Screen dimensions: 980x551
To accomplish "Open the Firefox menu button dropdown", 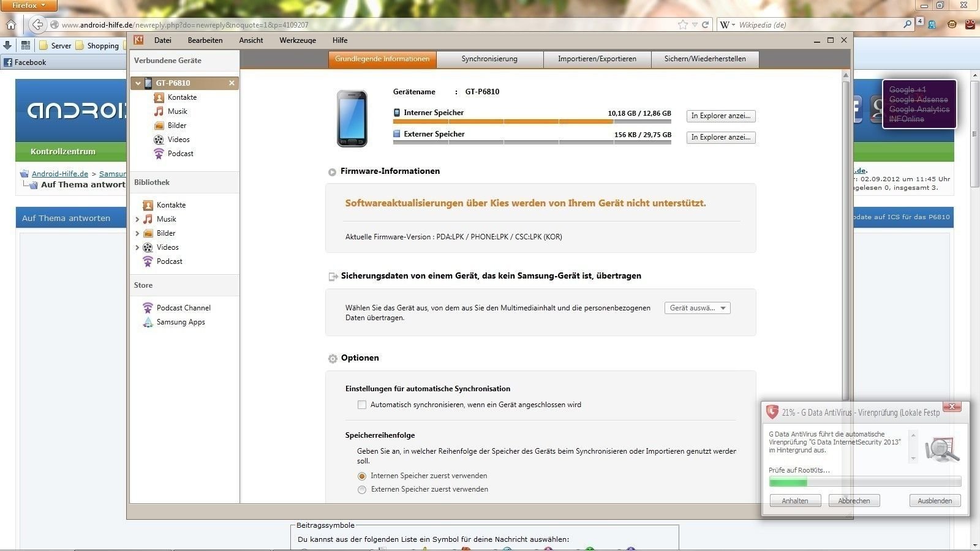I will pyautogui.click(x=28, y=6).
